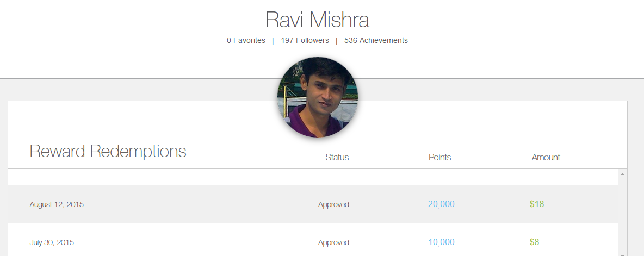Screen dimensions: 644x256
Task: Select the Amount column header
Action: coord(546,157)
